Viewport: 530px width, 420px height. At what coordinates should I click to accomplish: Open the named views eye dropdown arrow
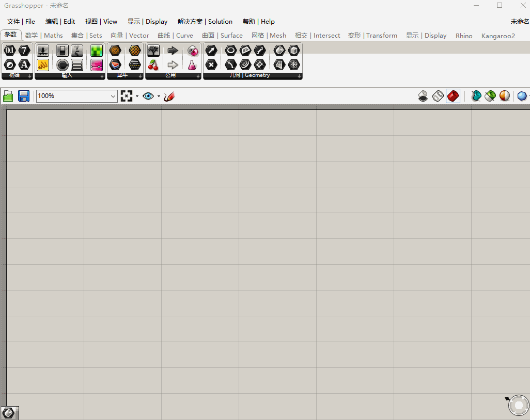159,96
